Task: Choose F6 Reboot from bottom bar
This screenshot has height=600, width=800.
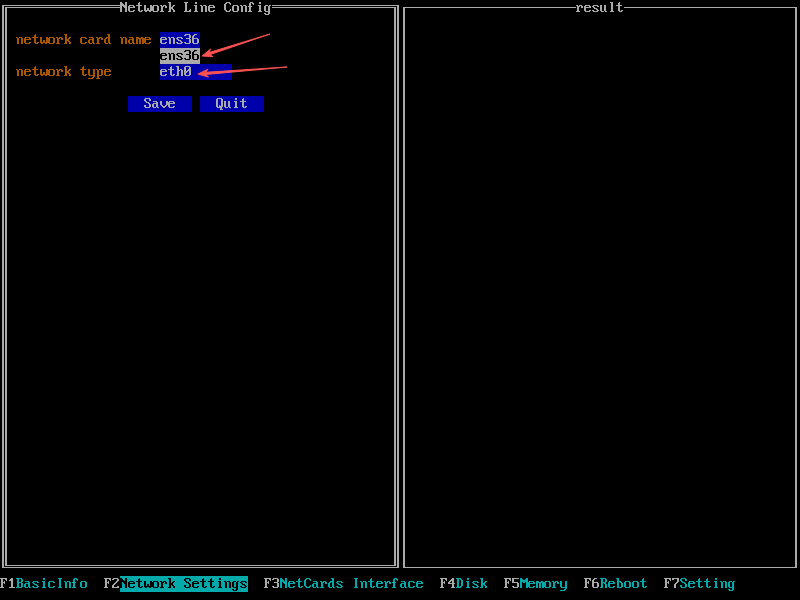Action: 615,584
